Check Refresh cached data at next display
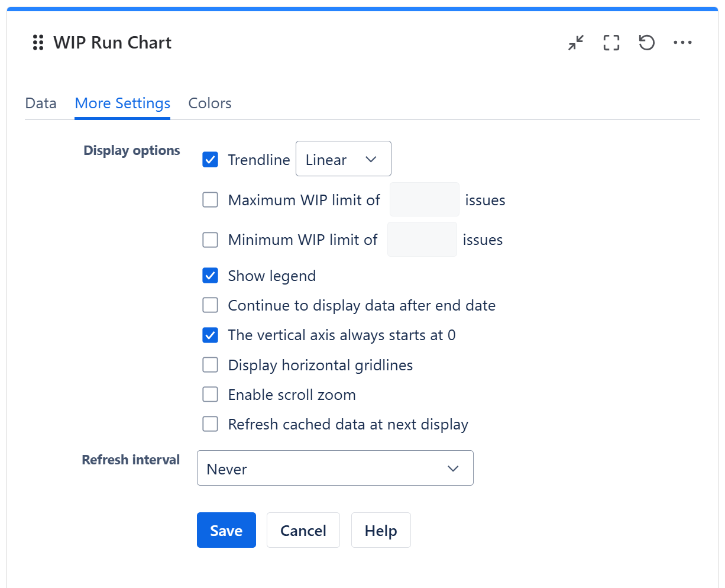725x588 pixels. [x=211, y=424]
